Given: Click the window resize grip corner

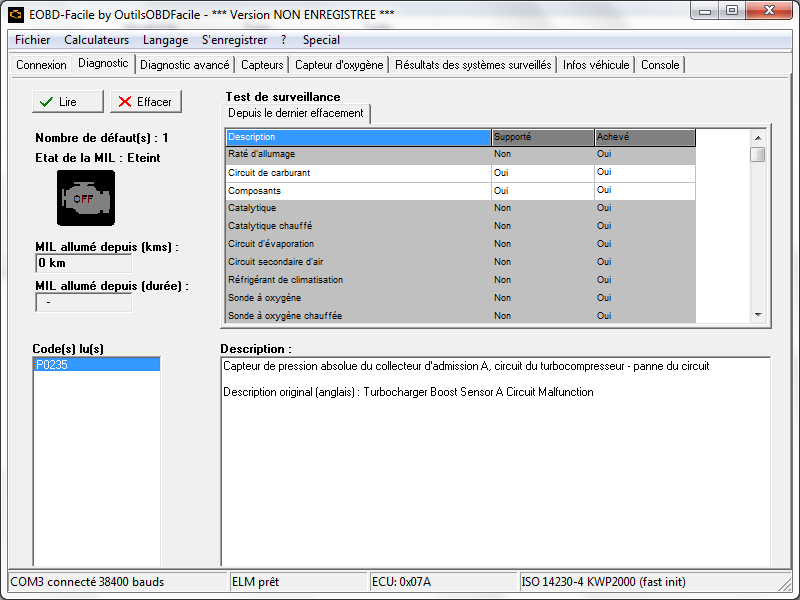Looking at the screenshot, I should pyautogui.click(x=785, y=583).
